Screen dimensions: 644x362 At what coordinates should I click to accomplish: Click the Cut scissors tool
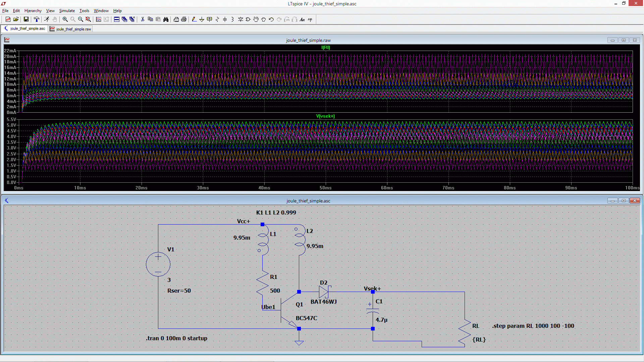pyautogui.click(x=143, y=19)
